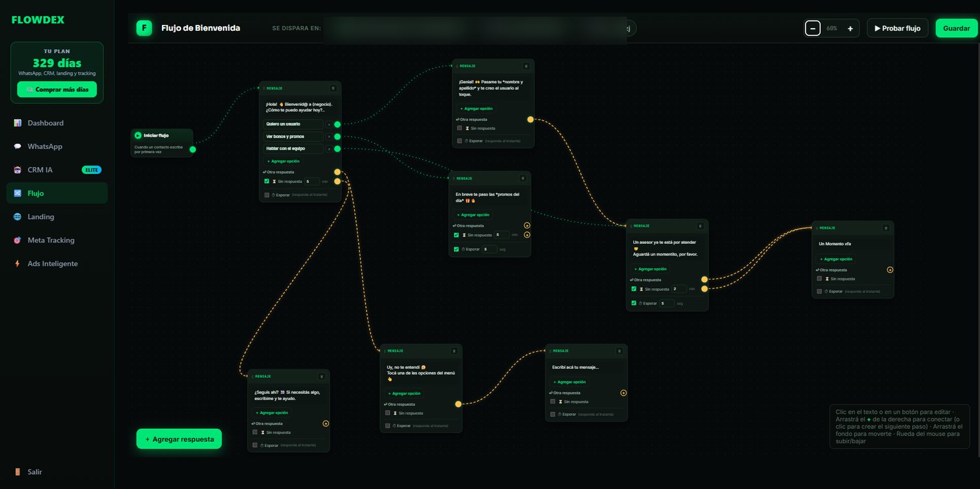Click the 'Probar flujo' button

pyautogui.click(x=898, y=28)
